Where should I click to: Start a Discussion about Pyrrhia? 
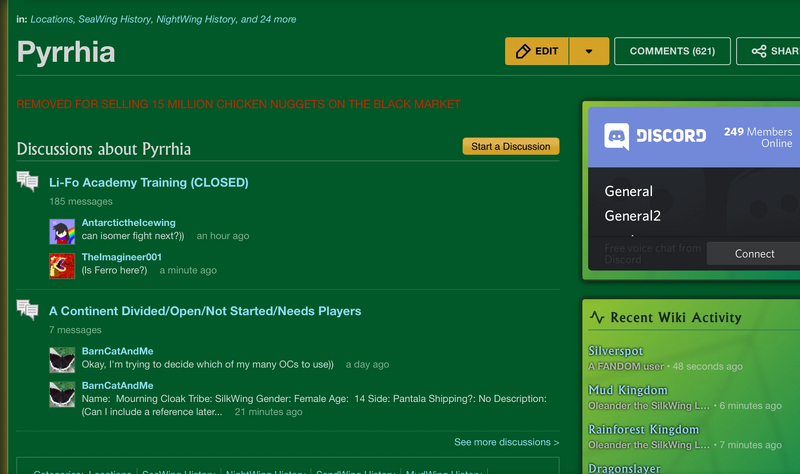click(510, 146)
